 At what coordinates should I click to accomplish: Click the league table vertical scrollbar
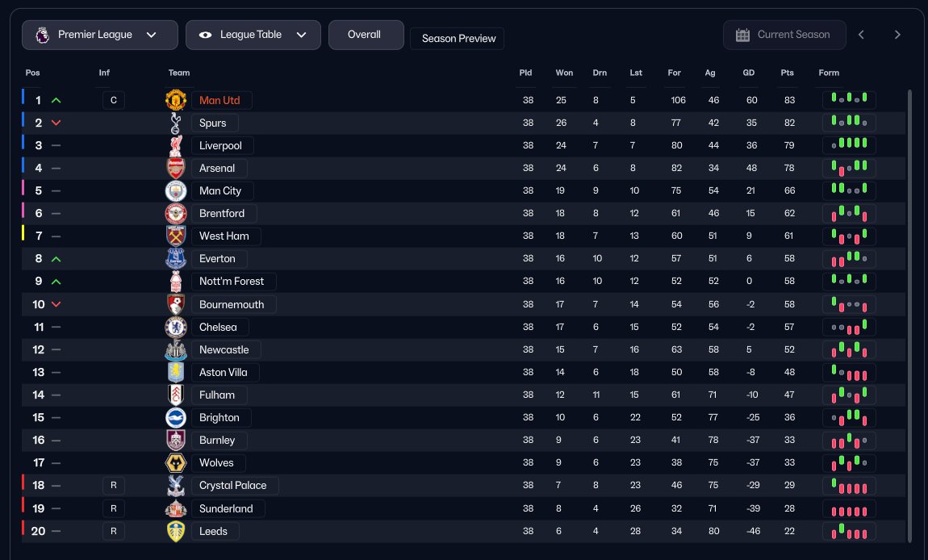(x=909, y=315)
